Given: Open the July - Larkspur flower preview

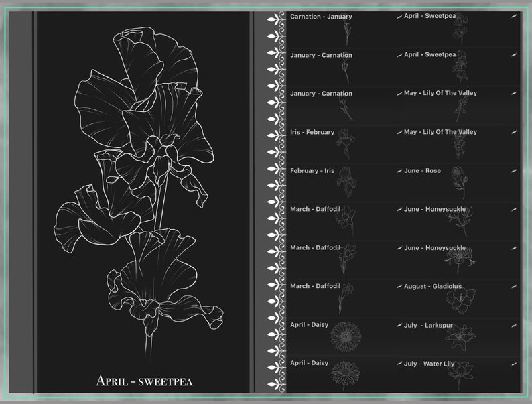Looking at the screenshot, I should point(460,337).
